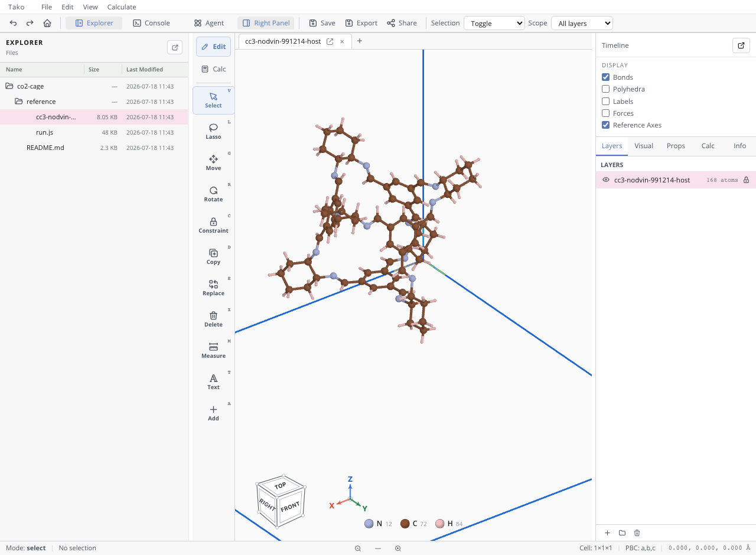Screen dimensions: 756x555
Task: Pop out the Timeline panel
Action: coord(741,45)
